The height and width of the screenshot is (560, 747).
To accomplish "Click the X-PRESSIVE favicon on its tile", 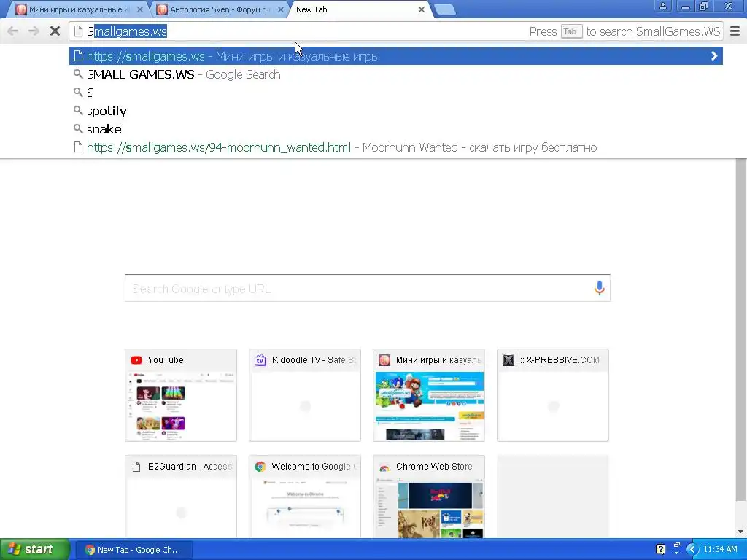I will 508,360.
